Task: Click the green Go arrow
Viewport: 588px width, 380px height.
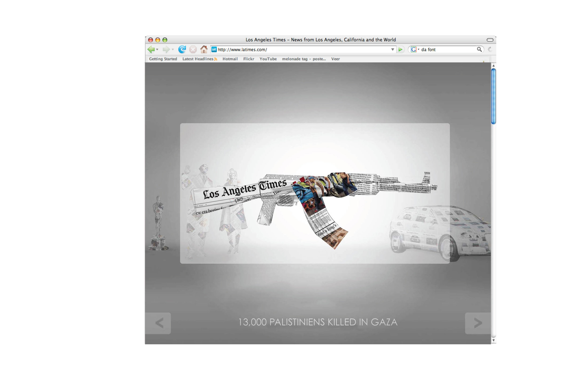Action: coord(401,50)
